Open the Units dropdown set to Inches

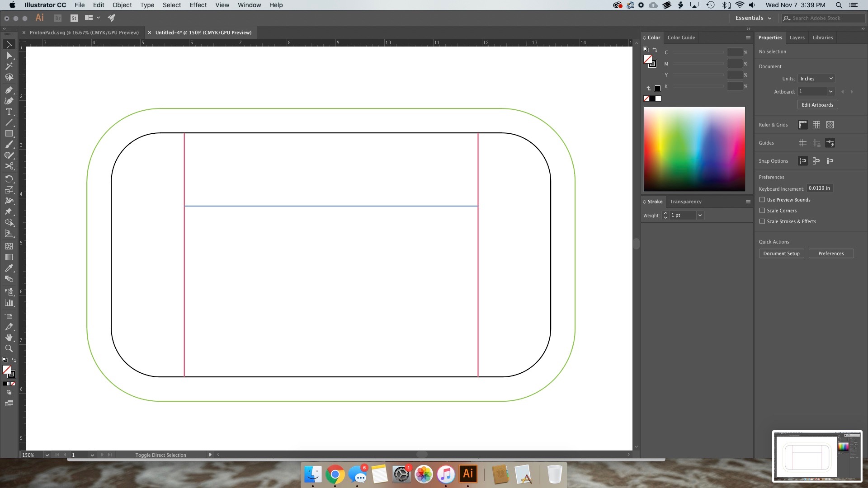tap(816, 79)
